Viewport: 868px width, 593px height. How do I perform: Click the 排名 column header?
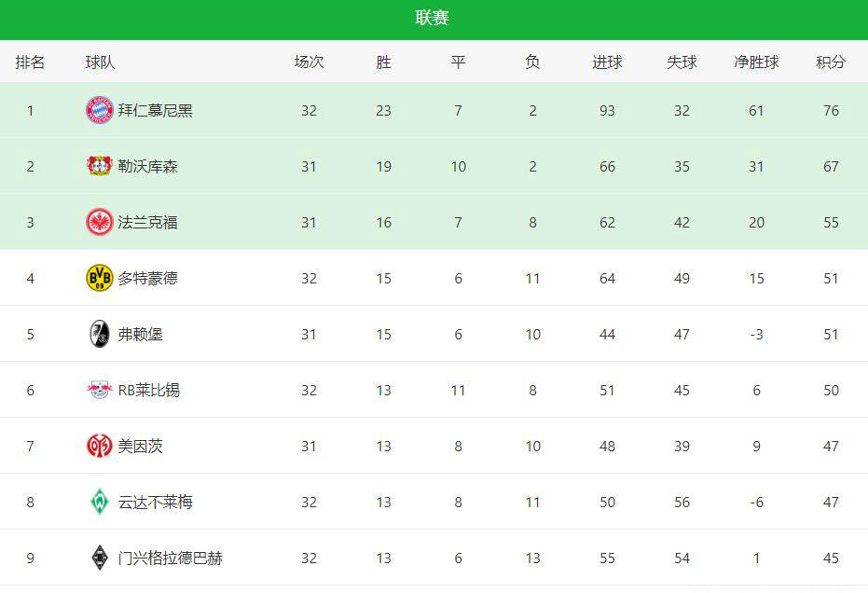[30, 62]
